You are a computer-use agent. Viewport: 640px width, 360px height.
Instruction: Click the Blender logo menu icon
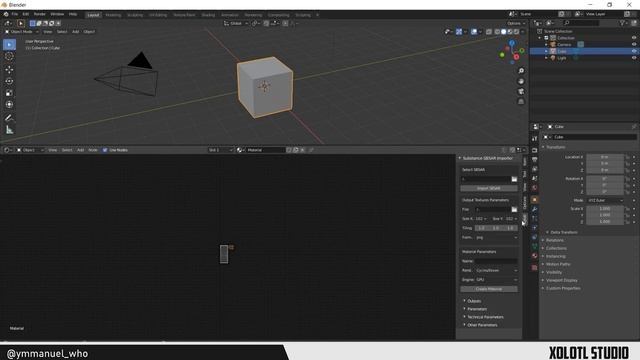(x=6, y=14)
